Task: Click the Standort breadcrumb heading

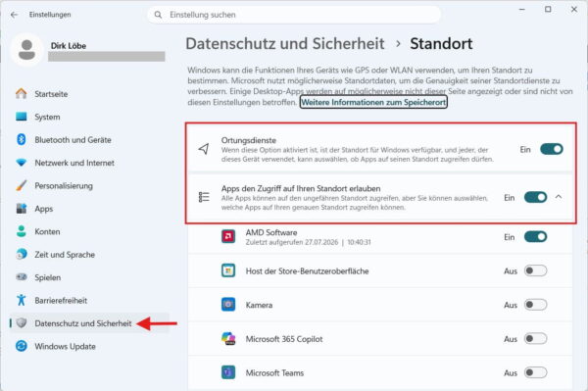Action: pos(441,43)
